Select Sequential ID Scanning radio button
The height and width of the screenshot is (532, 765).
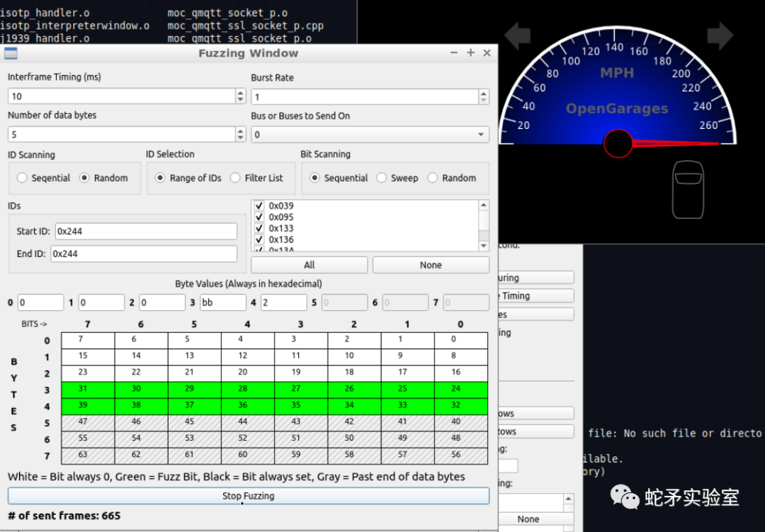tap(22, 178)
